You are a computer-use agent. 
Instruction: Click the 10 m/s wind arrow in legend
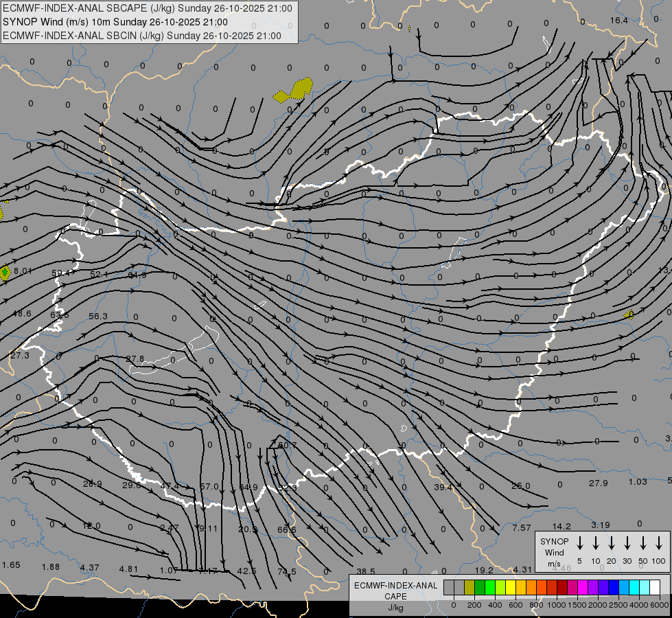pyautogui.click(x=596, y=543)
